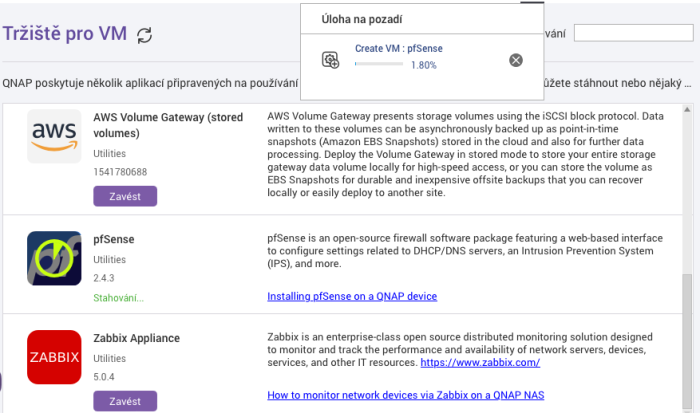Click the AWS version 1541780688 text

point(120,172)
